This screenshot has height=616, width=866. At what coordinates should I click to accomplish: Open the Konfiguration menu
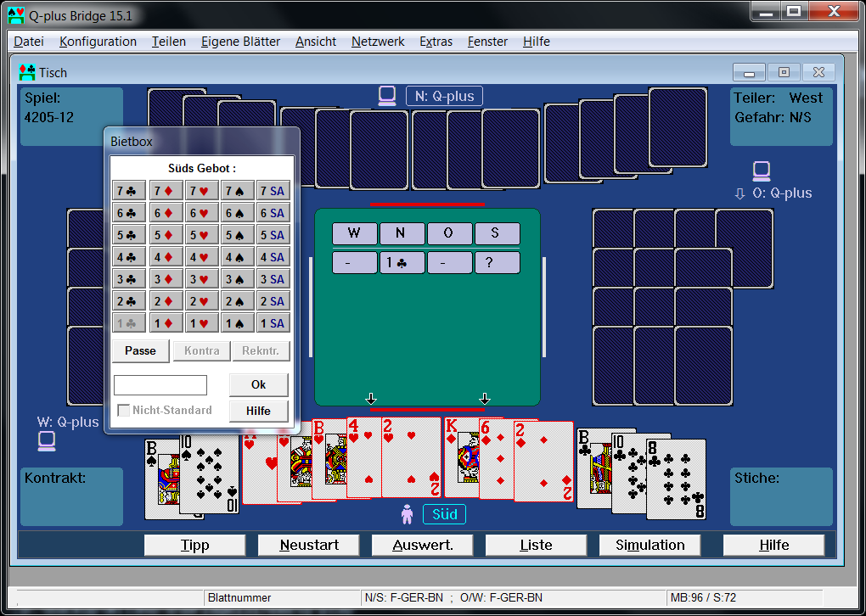(98, 42)
